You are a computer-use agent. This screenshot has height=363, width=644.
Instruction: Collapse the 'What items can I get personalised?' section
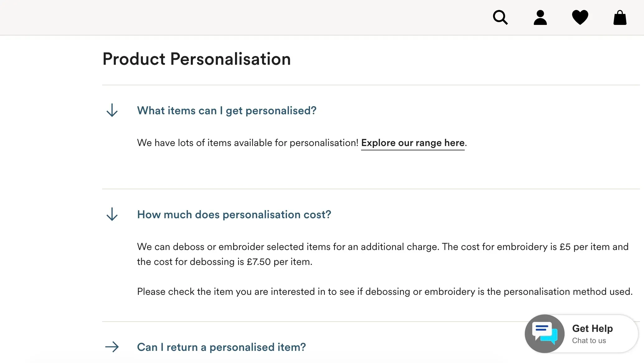[112, 110]
